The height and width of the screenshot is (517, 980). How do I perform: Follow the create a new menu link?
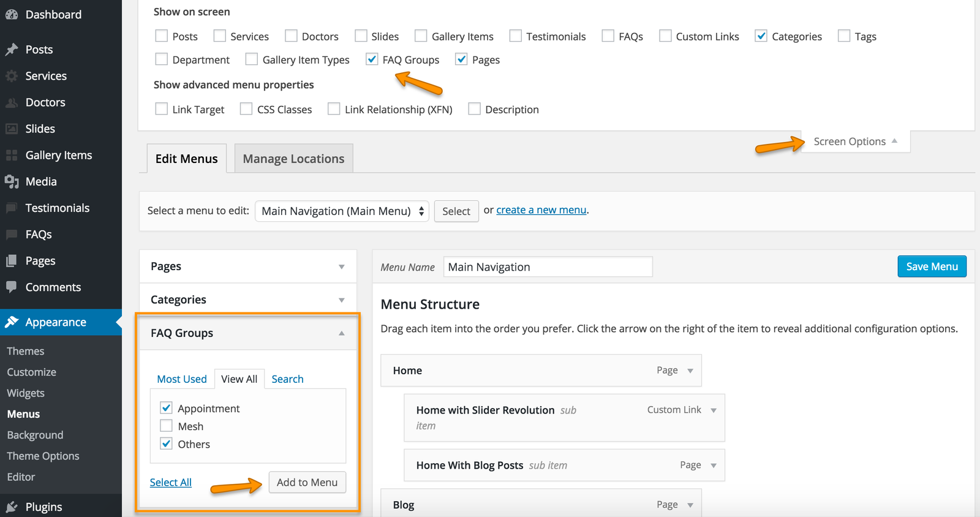point(541,210)
